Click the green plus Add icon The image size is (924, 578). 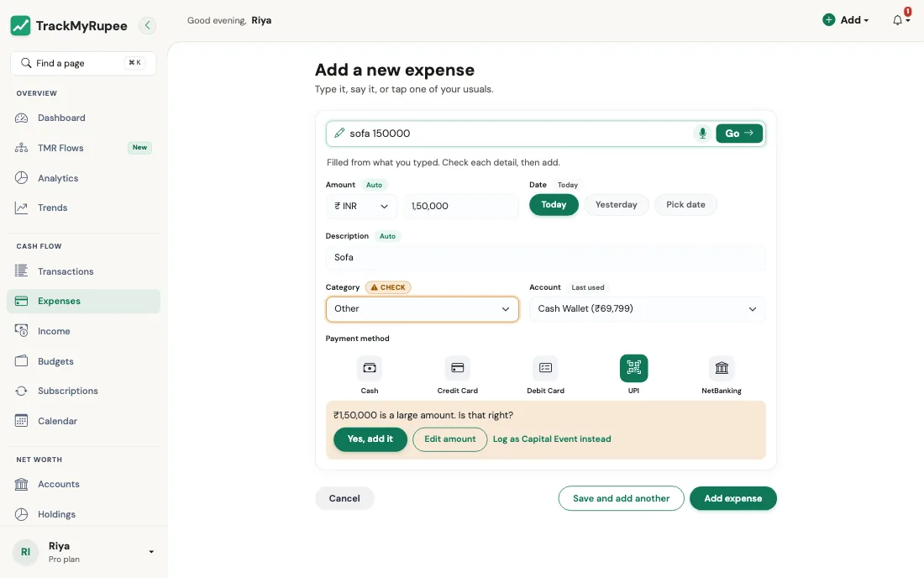click(828, 20)
